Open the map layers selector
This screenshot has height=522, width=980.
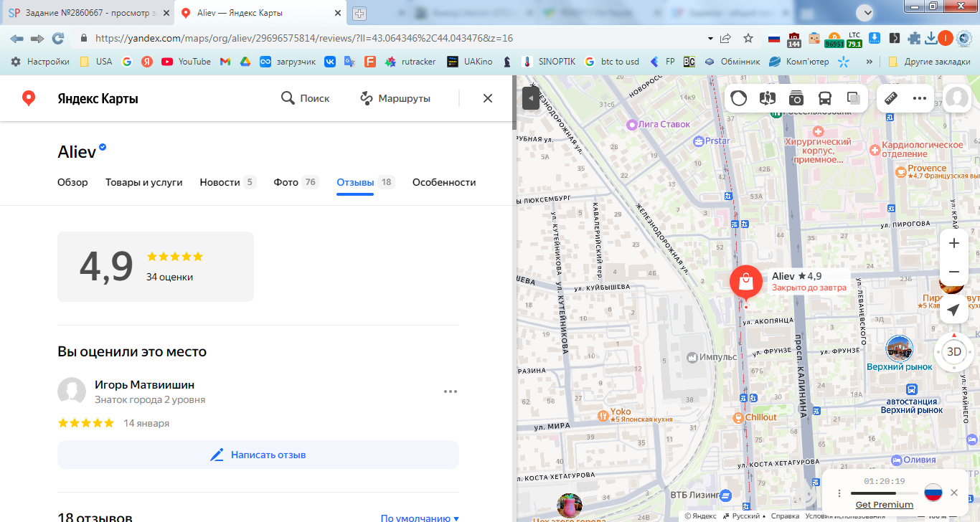[854, 98]
